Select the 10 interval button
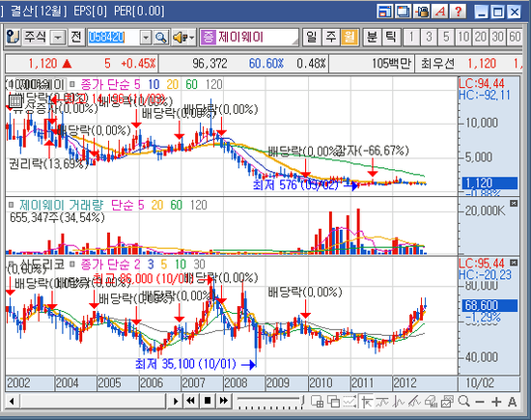This screenshot has height=420, width=531. [x=463, y=37]
